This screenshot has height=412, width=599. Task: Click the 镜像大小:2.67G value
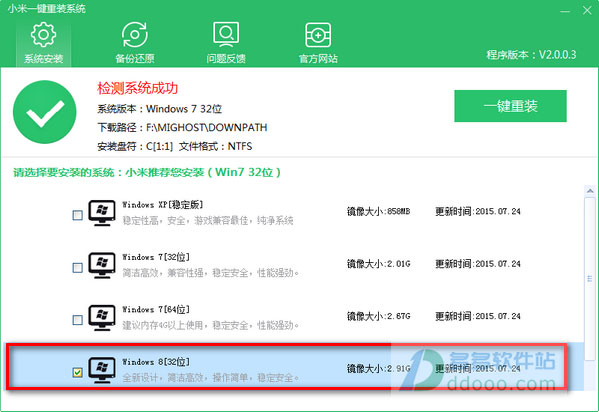pyautogui.click(x=378, y=316)
